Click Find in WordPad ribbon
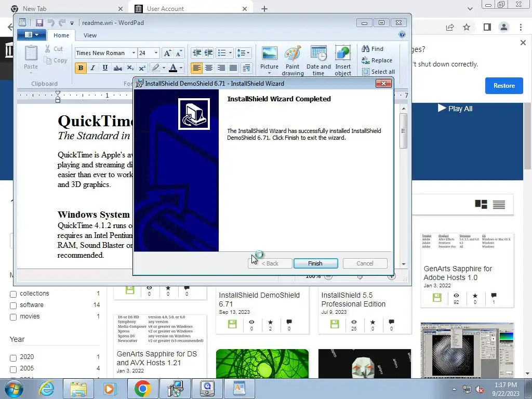The height and width of the screenshot is (399, 532). 373,49
